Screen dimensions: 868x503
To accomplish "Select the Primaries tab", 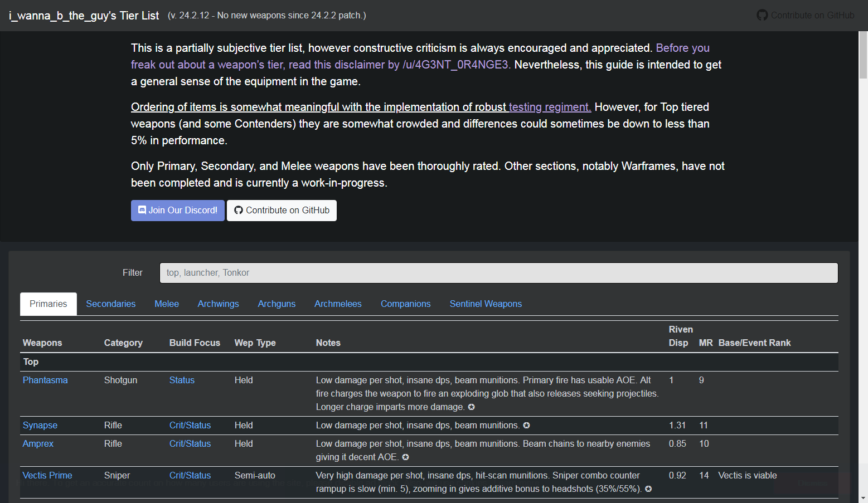I will tap(49, 304).
